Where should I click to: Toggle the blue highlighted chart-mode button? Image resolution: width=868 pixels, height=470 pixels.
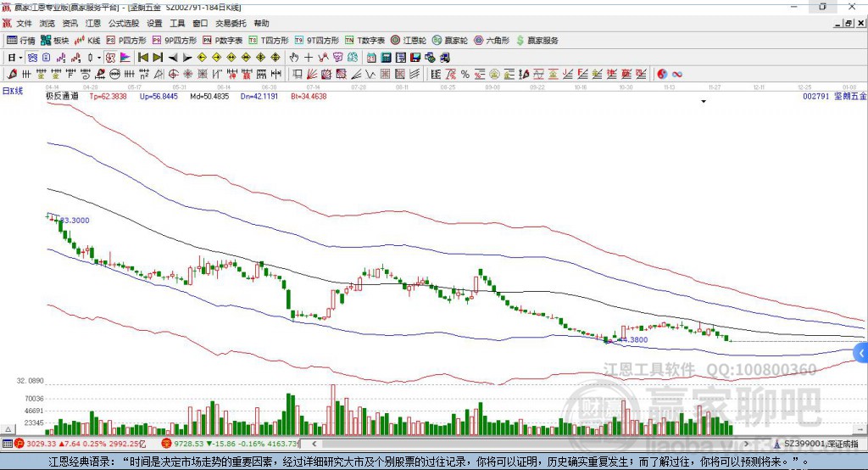coord(32,58)
